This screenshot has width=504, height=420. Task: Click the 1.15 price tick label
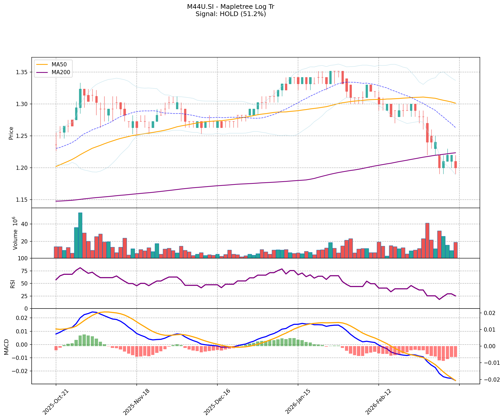pos(22,200)
